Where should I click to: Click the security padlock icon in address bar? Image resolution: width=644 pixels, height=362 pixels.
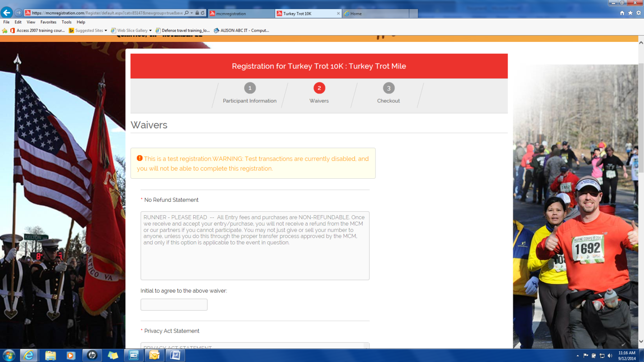tap(197, 13)
